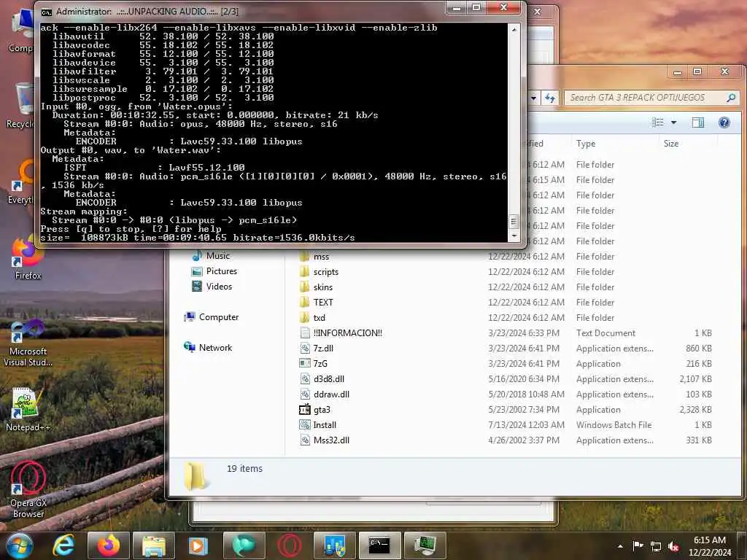Select Notepad++ desktop shortcut
This screenshot has width=747, height=560.
point(28,410)
